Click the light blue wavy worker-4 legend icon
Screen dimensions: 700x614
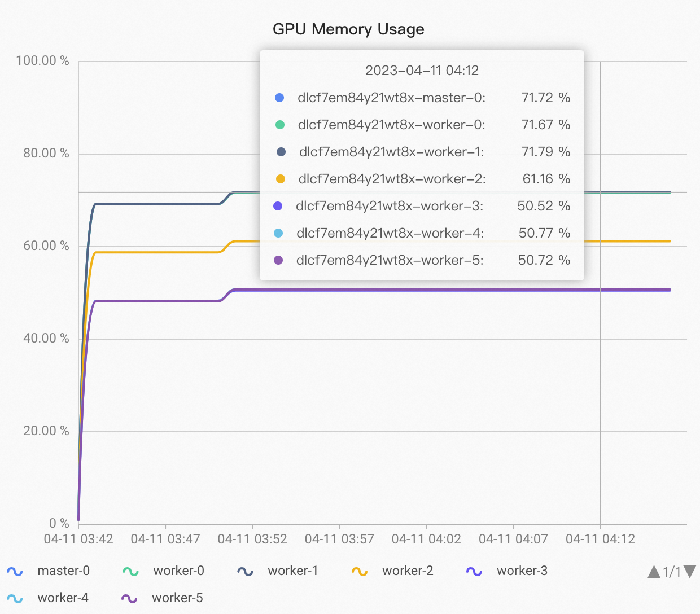pyautogui.click(x=15, y=598)
